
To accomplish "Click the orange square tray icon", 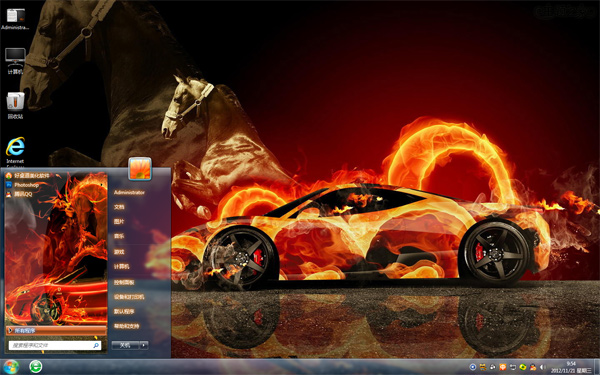I will point(503,367).
